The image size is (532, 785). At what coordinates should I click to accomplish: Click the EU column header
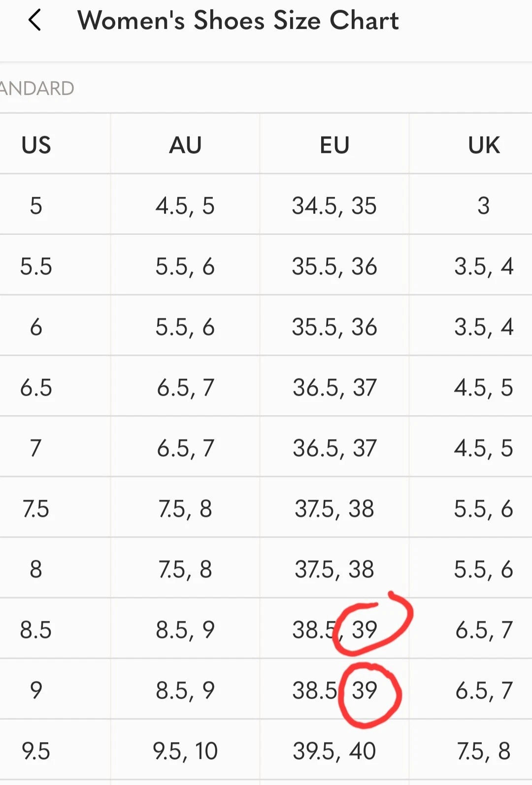point(334,145)
